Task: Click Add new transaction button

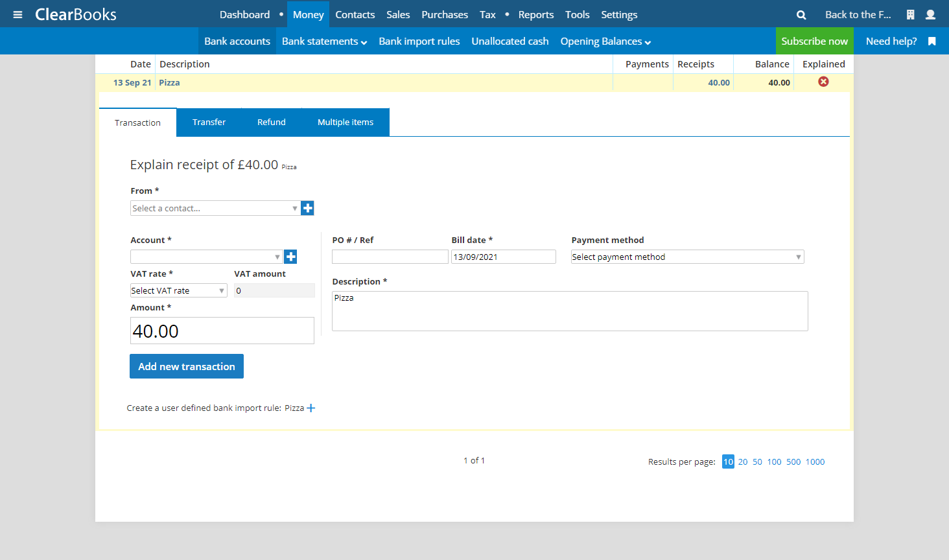Action: click(x=187, y=366)
